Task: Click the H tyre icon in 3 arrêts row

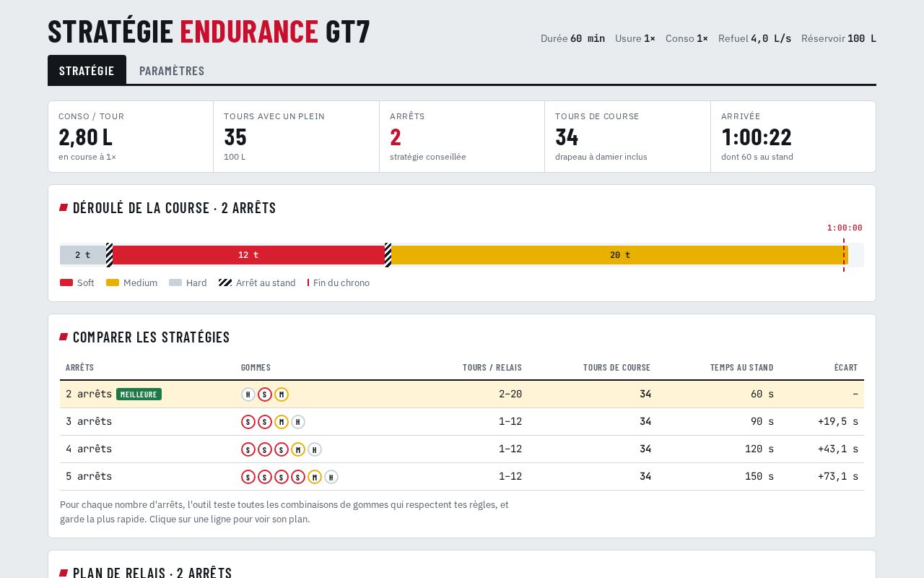Action: pyautogui.click(x=298, y=422)
